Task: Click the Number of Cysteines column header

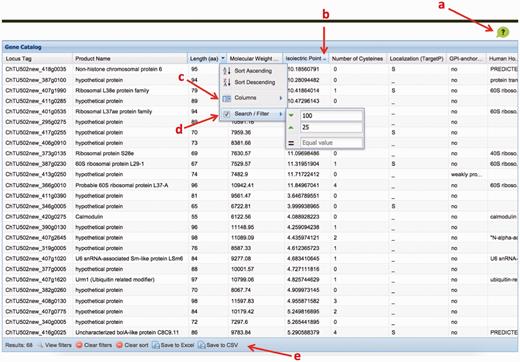Action: click(358, 58)
